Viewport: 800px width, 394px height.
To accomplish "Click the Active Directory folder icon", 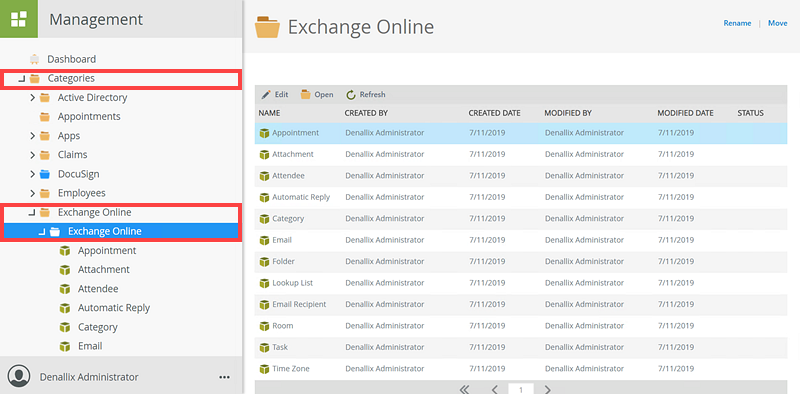I will click(44, 97).
